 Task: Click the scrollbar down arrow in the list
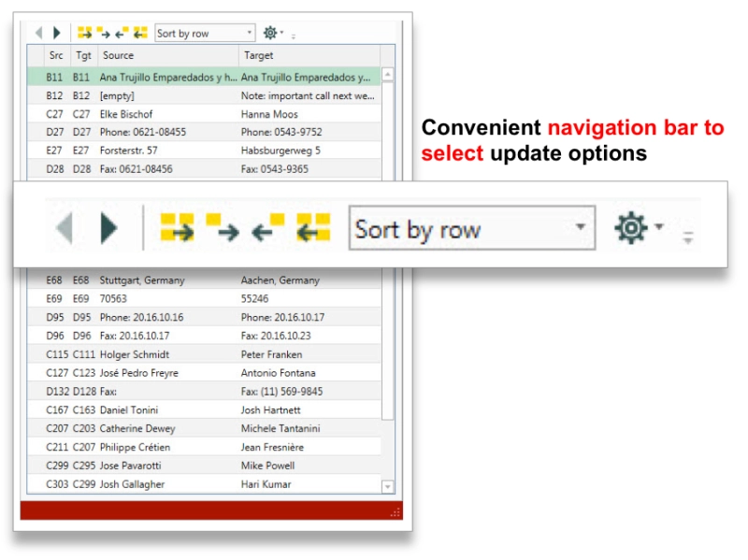click(x=388, y=486)
